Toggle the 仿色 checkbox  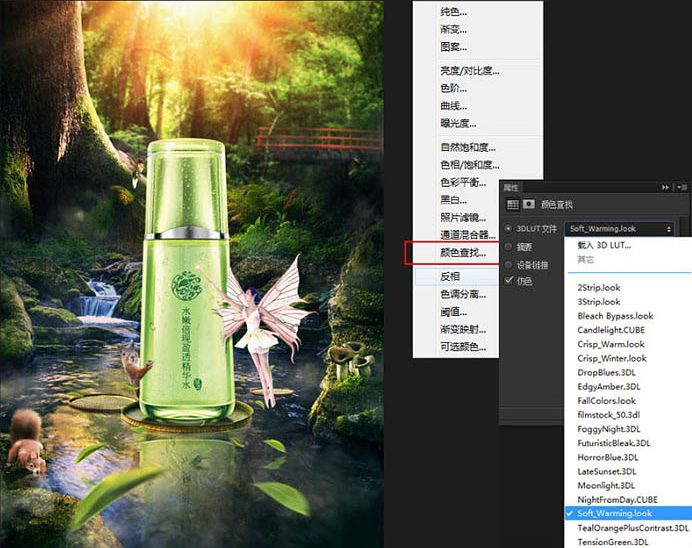click(509, 281)
